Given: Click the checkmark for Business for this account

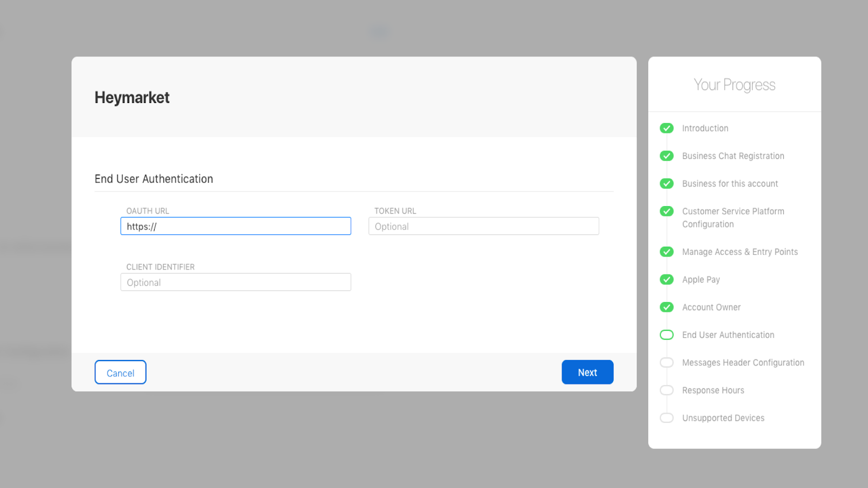Looking at the screenshot, I should click(x=667, y=183).
